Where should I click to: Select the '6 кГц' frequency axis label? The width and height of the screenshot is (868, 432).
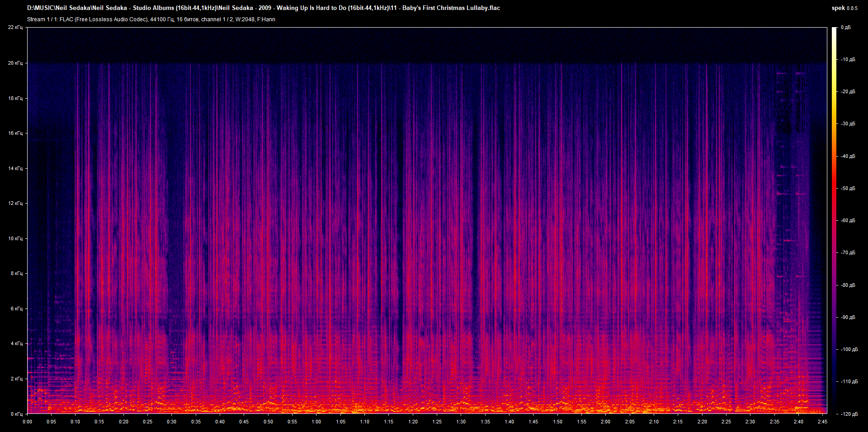click(x=17, y=309)
